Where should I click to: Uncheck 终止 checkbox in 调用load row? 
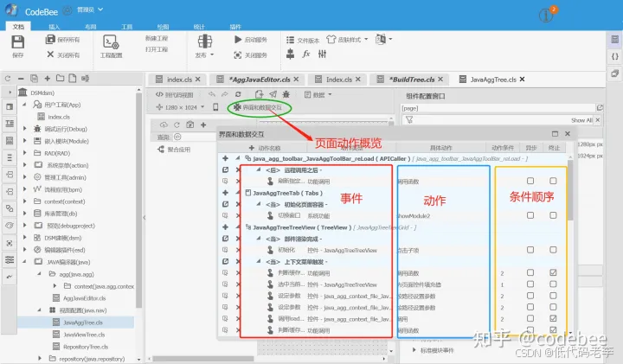click(x=553, y=318)
